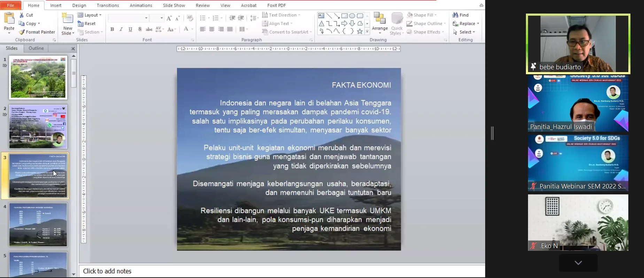Expand the font name combo box
This screenshot has height=278, width=644.
[146, 18]
